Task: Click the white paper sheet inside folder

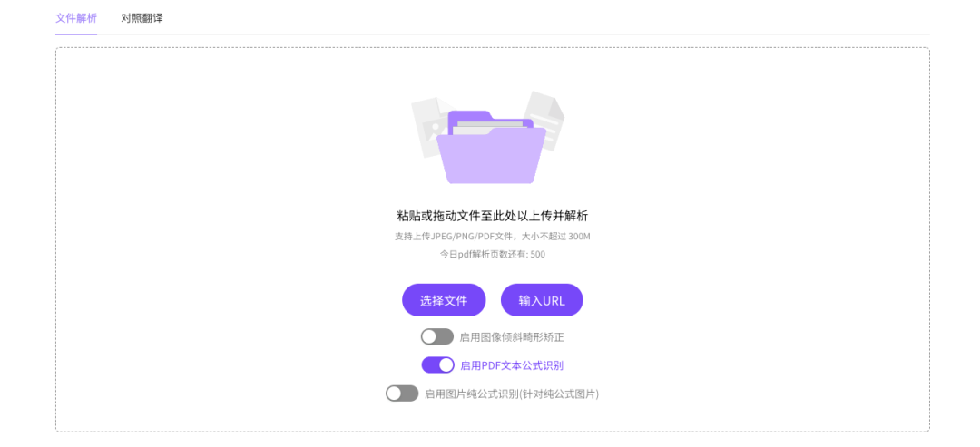Action: coord(487,125)
